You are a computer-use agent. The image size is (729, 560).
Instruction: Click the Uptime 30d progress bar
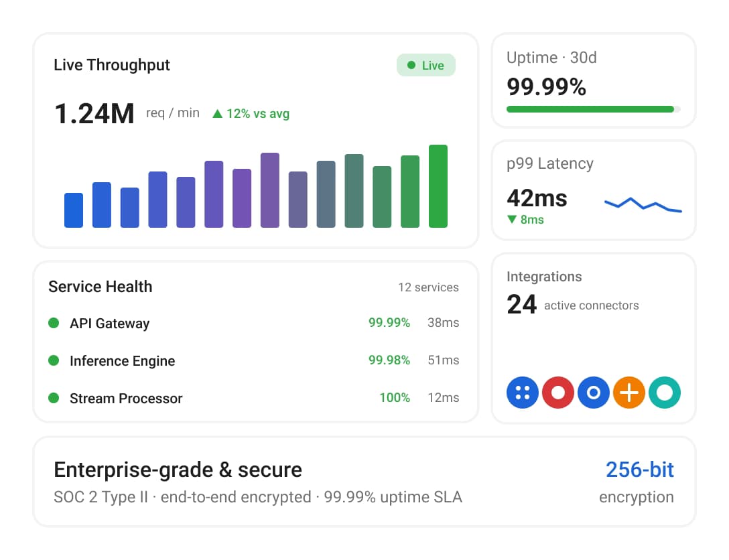593,109
